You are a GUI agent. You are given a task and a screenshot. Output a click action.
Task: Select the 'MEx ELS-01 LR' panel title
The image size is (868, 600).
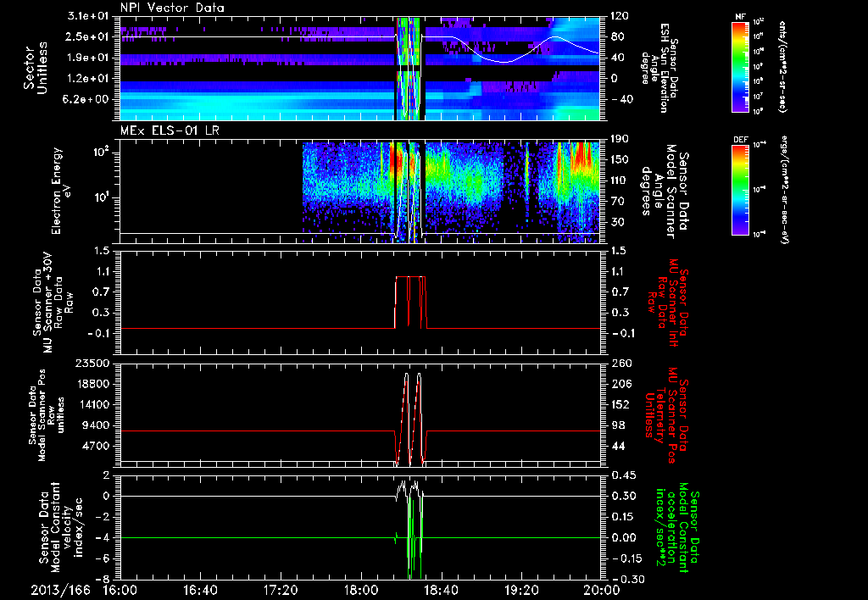pyautogui.click(x=168, y=131)
